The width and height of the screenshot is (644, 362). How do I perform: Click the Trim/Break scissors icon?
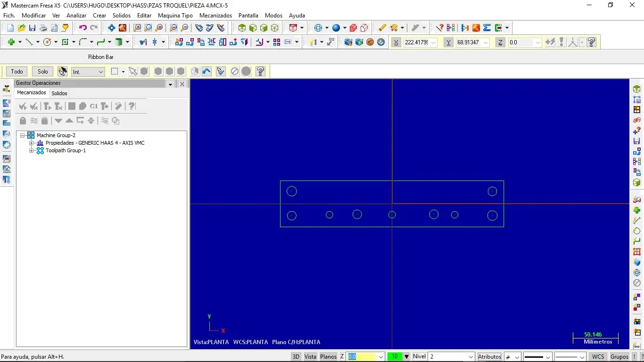click(x=143, y=42)
